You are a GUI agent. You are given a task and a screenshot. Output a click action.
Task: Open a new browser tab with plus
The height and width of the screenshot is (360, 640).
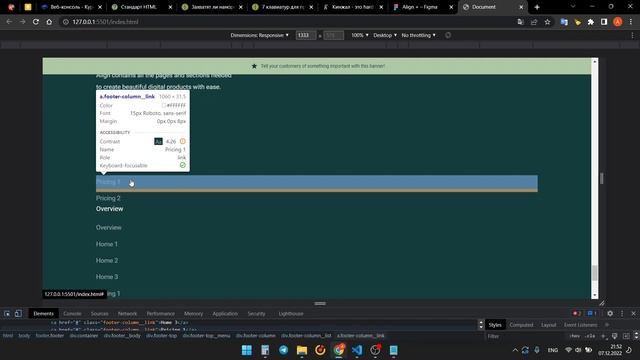coord(537,7)
